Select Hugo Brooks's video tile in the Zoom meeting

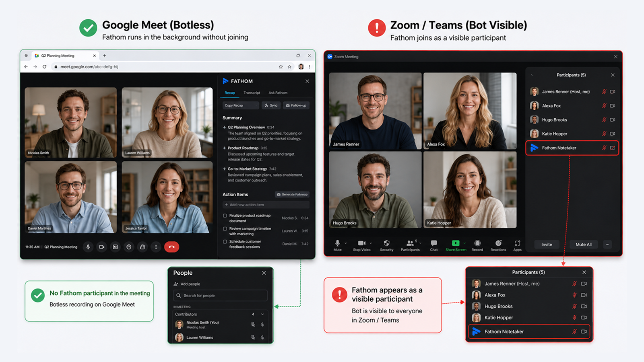[375, 189]
